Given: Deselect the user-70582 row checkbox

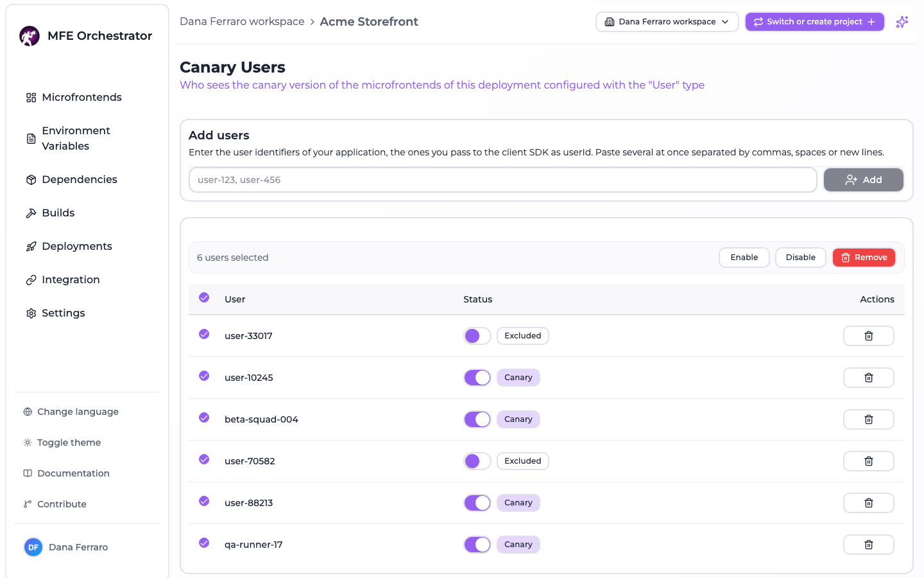Looking at the screenshot, I should (x=204, y=459).
